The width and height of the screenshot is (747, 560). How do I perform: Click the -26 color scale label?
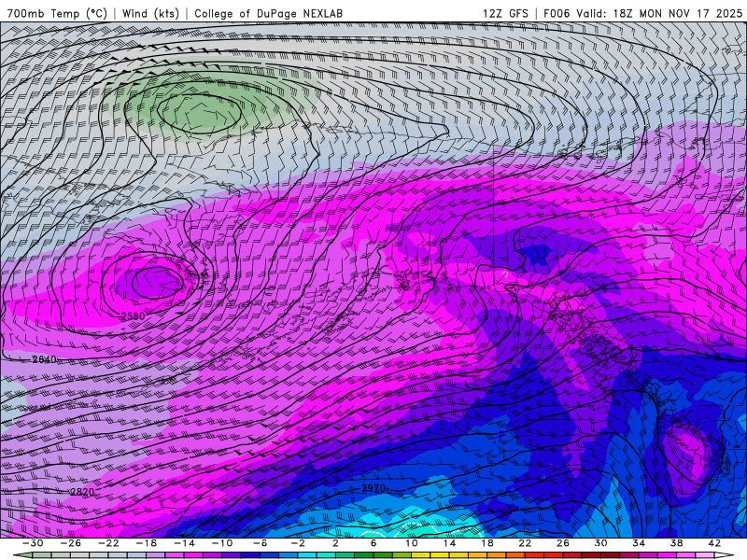coord(71,543)
